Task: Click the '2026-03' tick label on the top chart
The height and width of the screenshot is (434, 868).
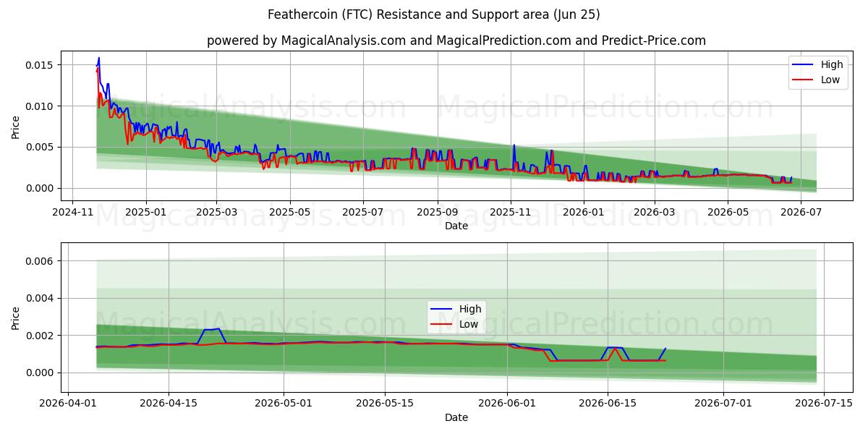Action: coord(655,213)
